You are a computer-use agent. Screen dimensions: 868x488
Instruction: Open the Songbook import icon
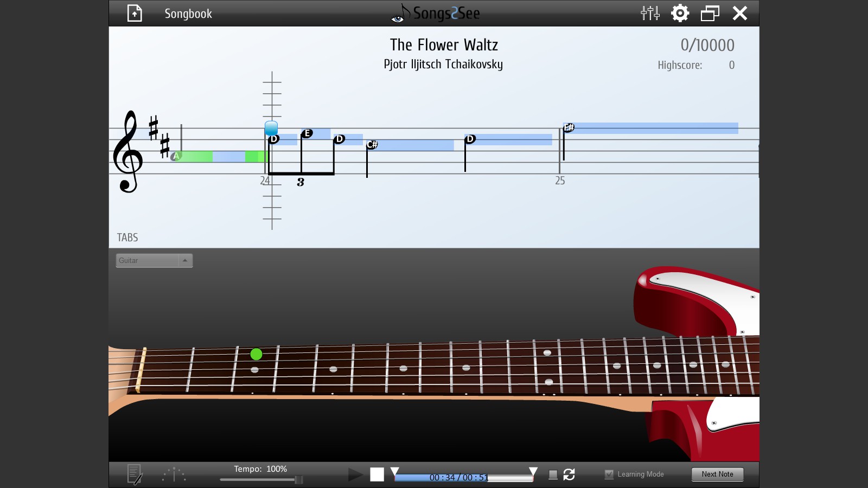[x=135, y=13]
